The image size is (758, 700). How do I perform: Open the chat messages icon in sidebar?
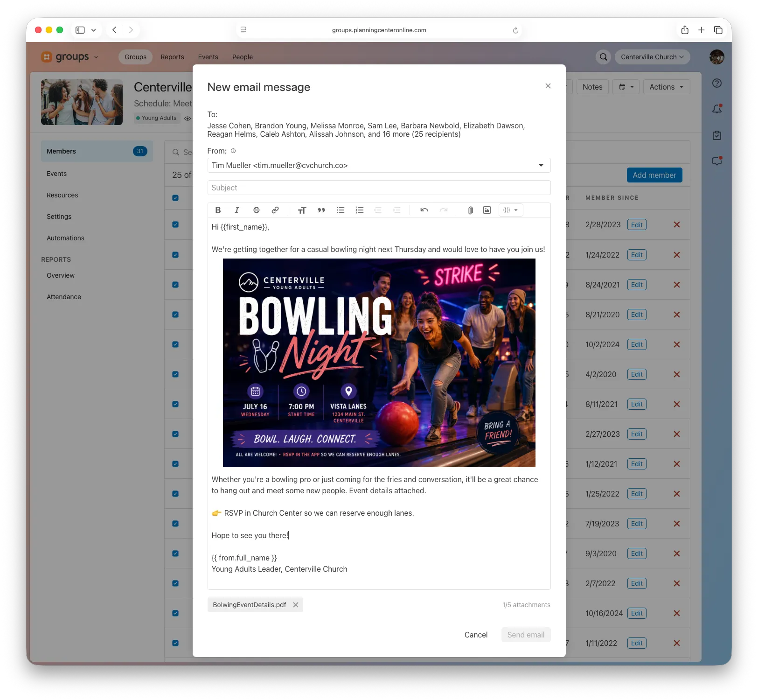tap(717, 161)
